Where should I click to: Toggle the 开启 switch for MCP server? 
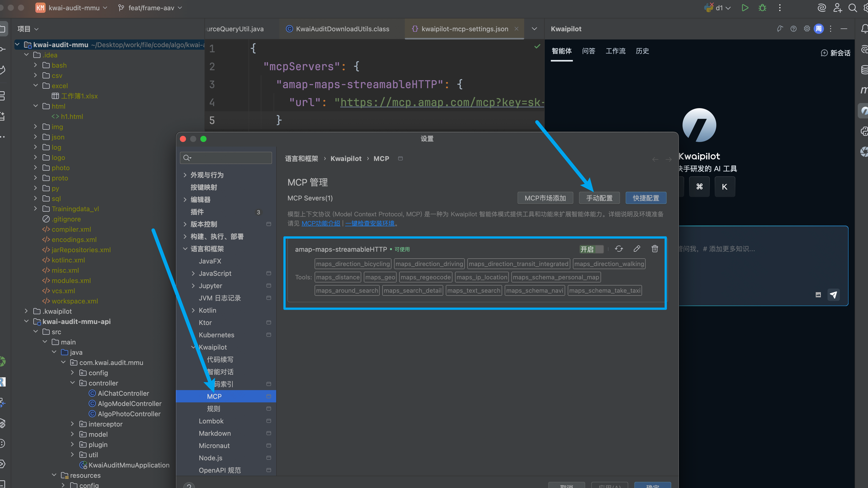pos(591,249)
